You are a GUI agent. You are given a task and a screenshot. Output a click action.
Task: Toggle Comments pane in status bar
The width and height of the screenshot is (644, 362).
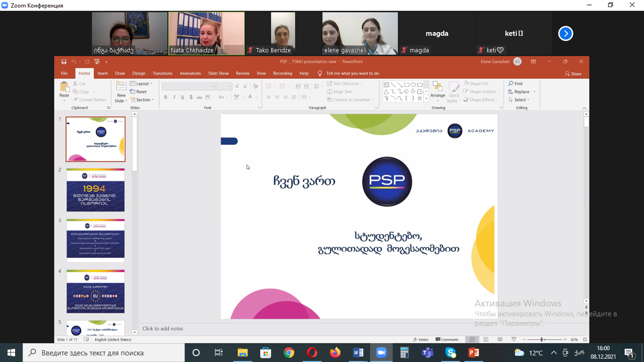tap(447, 340)
